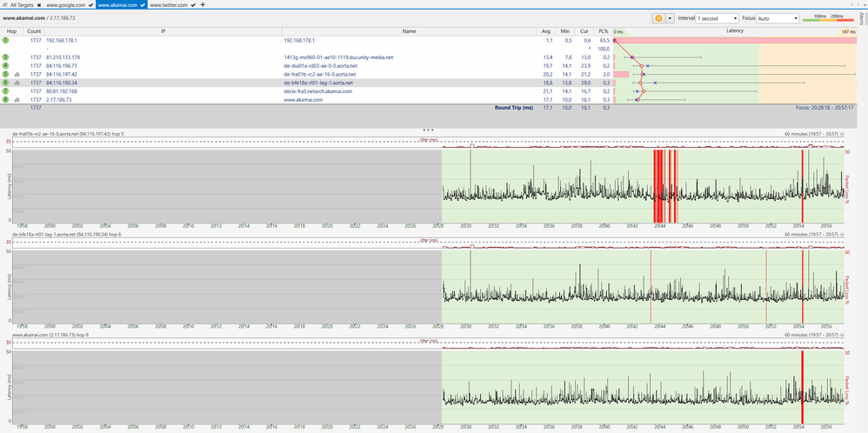Open the vertical Alerts side panel
868x433 pixels.
[862, 19]
